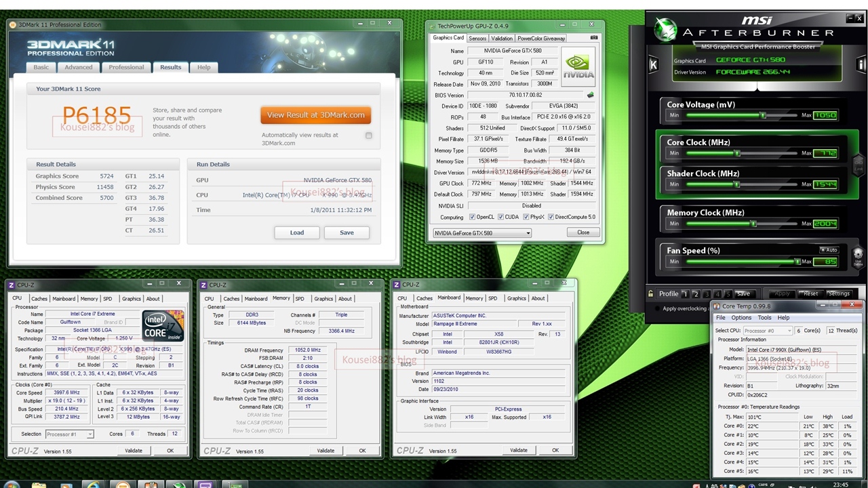
Task: Switch to the Sensors tab in GPU-Z
Action: [477, 39]
